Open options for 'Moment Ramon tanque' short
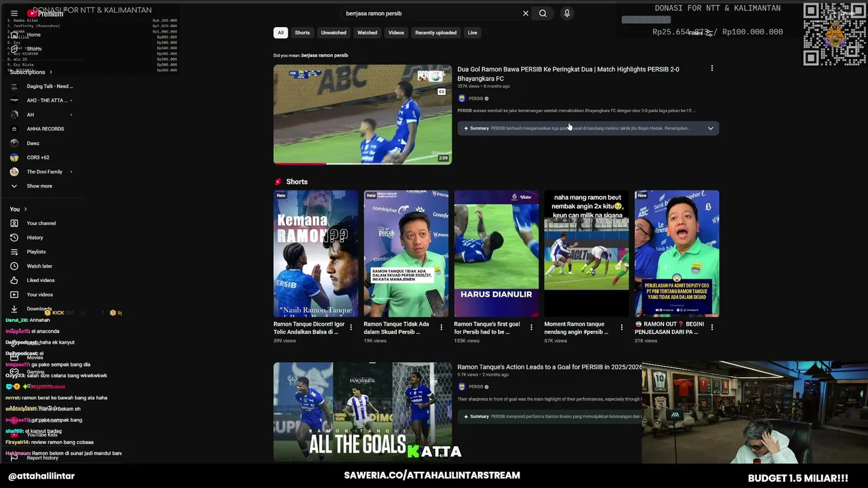This screenshot has width=868, height=488. point(621,328)
